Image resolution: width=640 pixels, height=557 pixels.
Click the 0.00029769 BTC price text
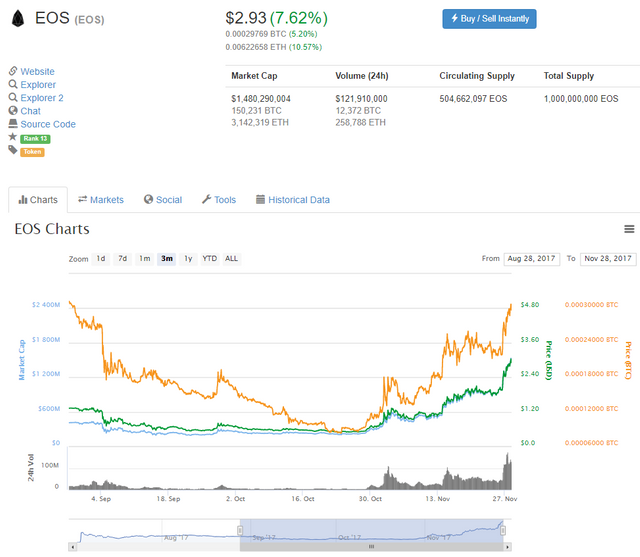(x=256, y=34)
